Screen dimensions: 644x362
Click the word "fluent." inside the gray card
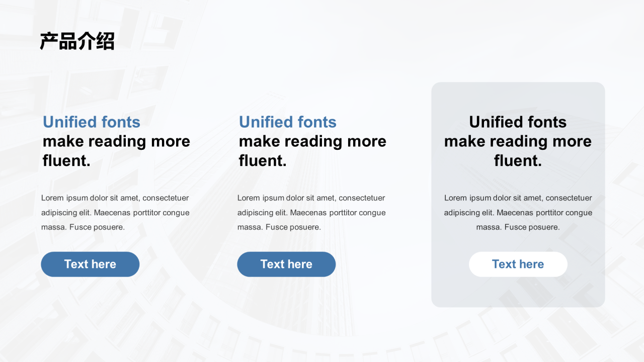click(x=518, y=161)
